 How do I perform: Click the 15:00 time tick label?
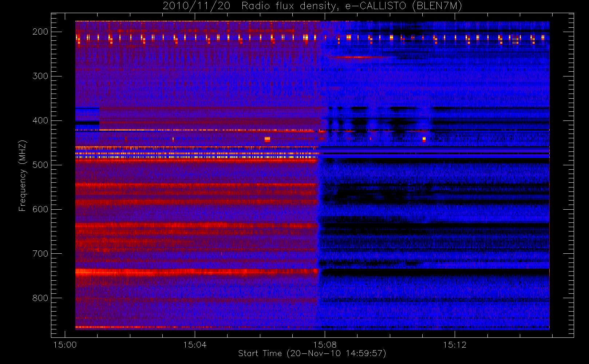65,345
